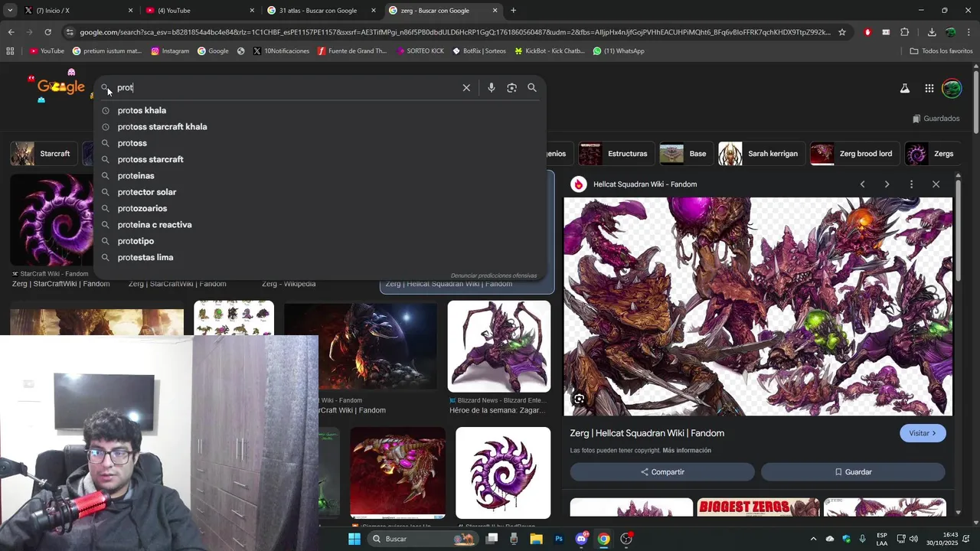Open Task View on taskbar

(492, 539)
